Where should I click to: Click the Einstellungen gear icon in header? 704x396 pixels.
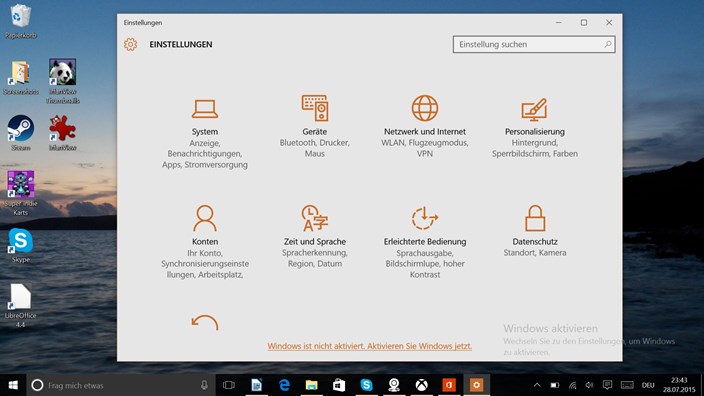[131, 44]
